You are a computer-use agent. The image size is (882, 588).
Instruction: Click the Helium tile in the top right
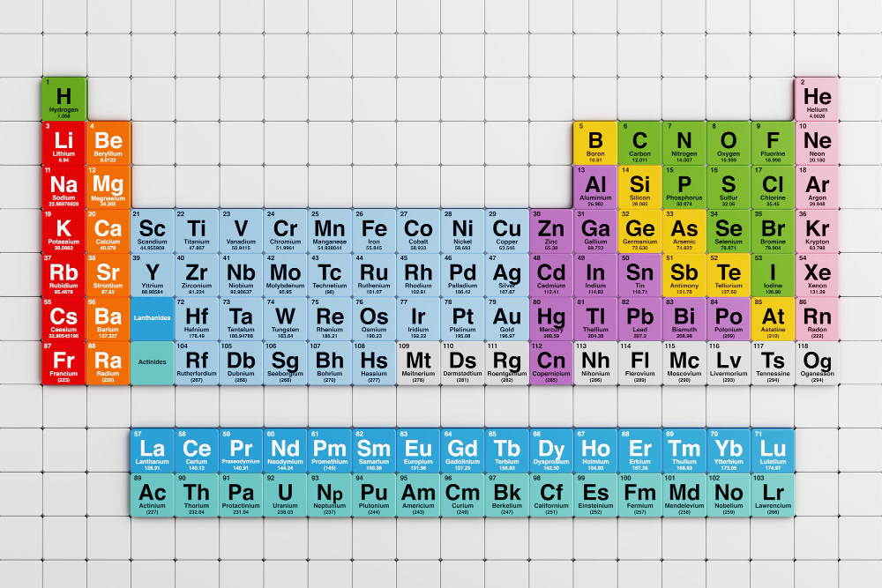[818, 98]
